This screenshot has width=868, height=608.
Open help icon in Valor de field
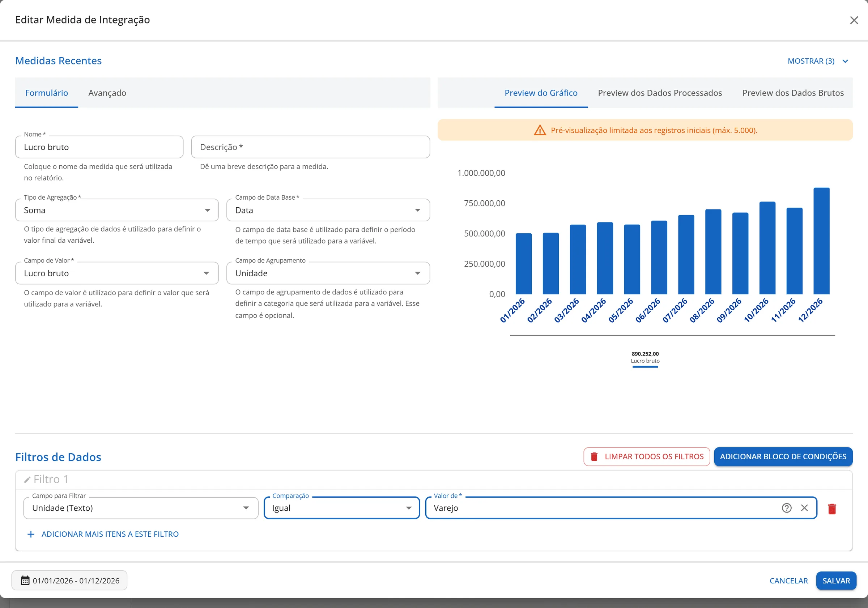click(x=786, y=508)
